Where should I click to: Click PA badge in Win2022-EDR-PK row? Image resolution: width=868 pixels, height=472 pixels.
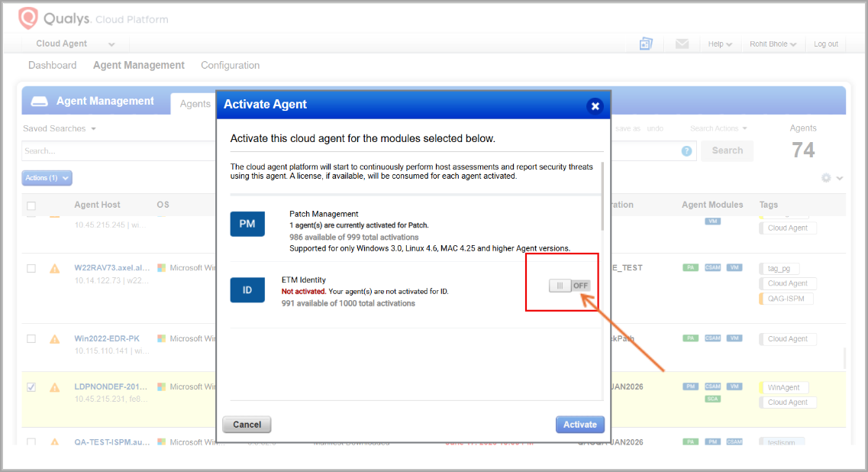(690, 338)
